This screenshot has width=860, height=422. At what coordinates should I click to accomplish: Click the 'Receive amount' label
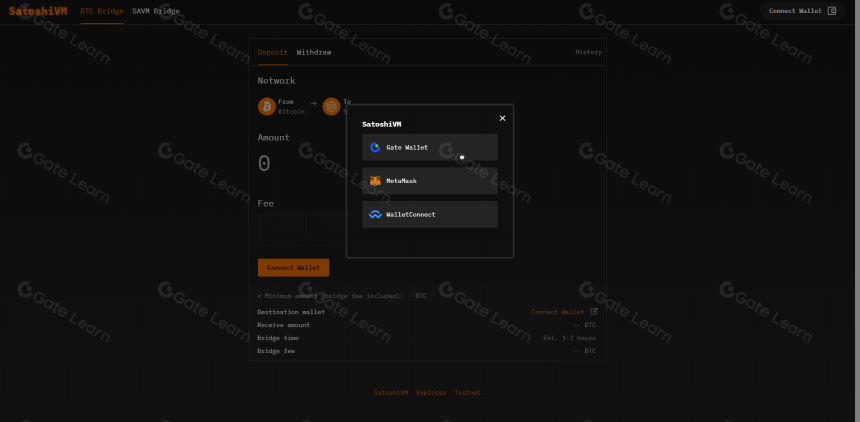click(282, 325)
